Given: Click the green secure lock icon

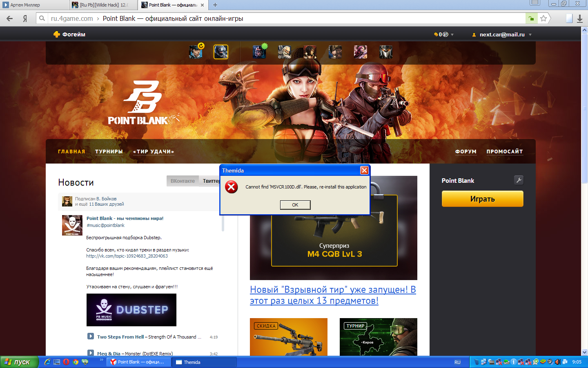Looking at the screenshot, I should [531, 18].
